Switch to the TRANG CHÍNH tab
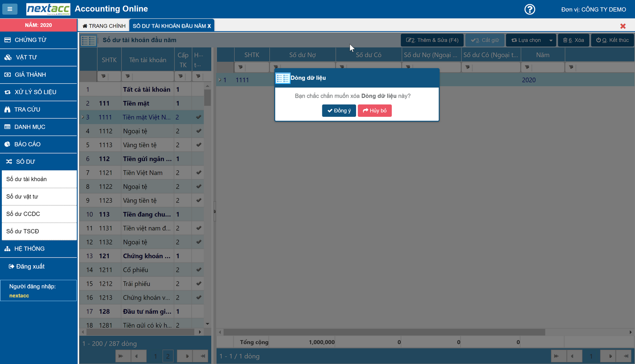The width and height of the screenshot is (635, 364). click(104, 26)
